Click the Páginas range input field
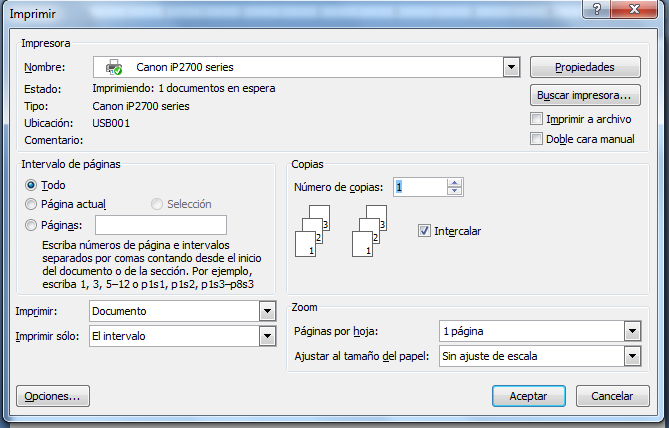 point(161,225)
